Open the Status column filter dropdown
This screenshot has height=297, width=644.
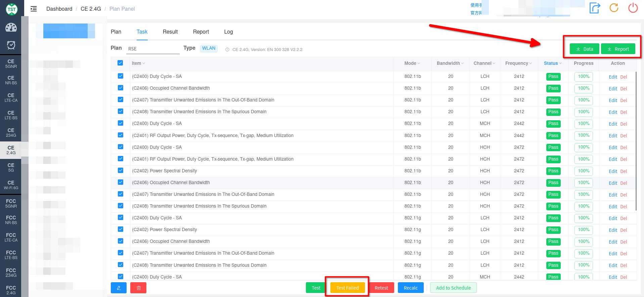[553, 63]
